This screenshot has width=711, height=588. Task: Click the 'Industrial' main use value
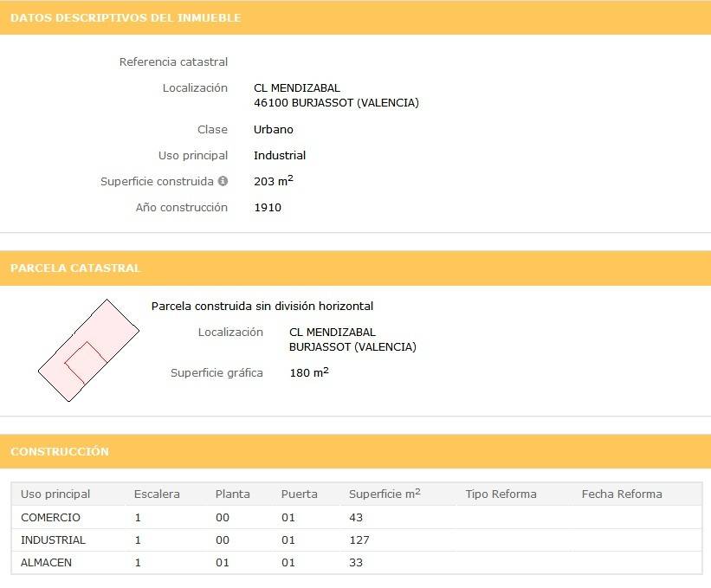click(280, 156)
